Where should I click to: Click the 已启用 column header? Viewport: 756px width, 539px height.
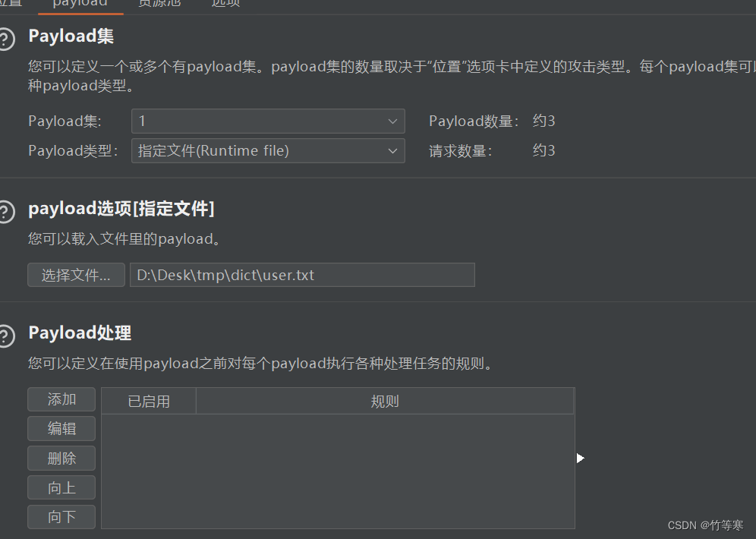(x=149, y=401)
